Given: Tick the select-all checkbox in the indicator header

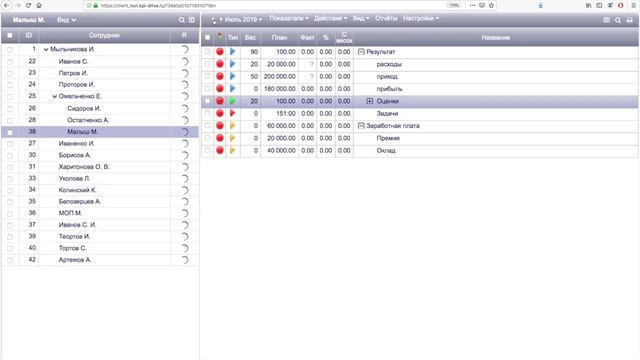Looking at the screenshot, I should coord(207,37).
